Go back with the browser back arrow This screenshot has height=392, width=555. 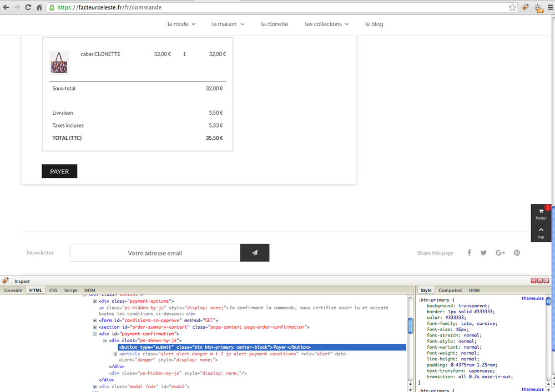click(x=6, y=7)
